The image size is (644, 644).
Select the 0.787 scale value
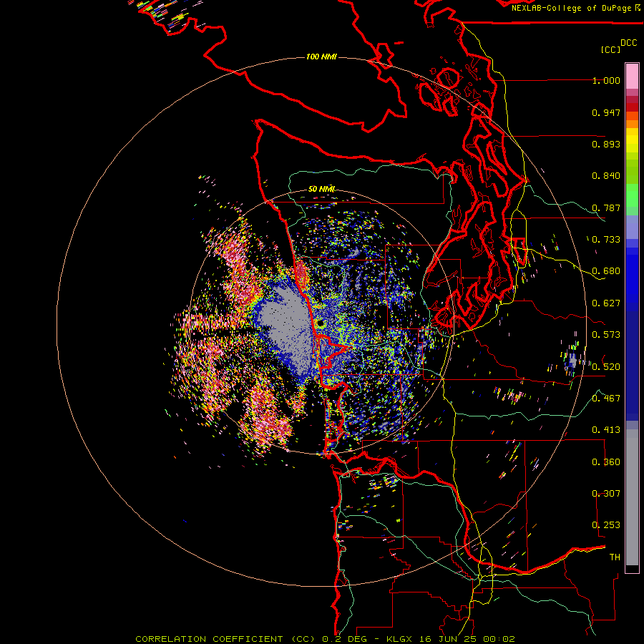606,208
